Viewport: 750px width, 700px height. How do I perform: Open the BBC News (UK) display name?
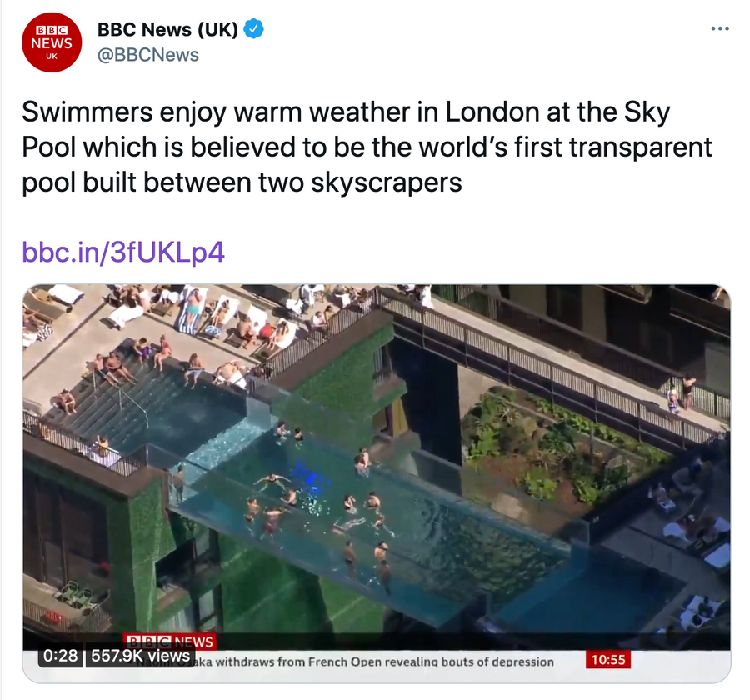[167, 29]
